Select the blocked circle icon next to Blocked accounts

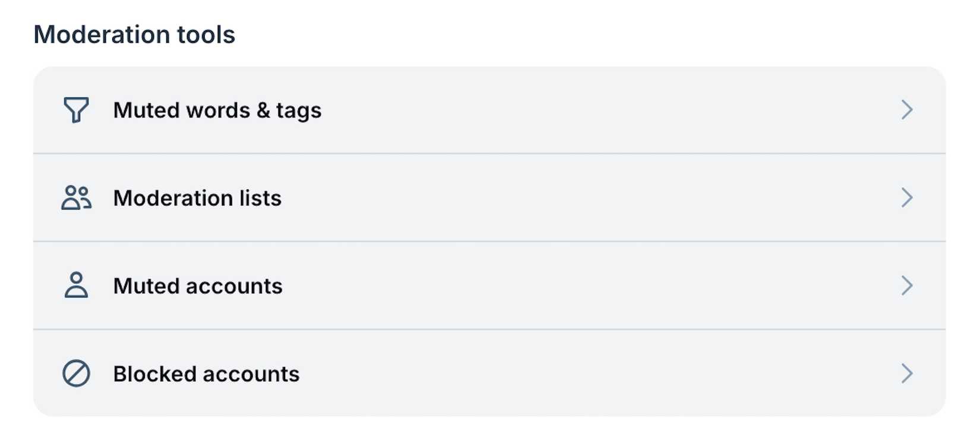click(76, 374)
